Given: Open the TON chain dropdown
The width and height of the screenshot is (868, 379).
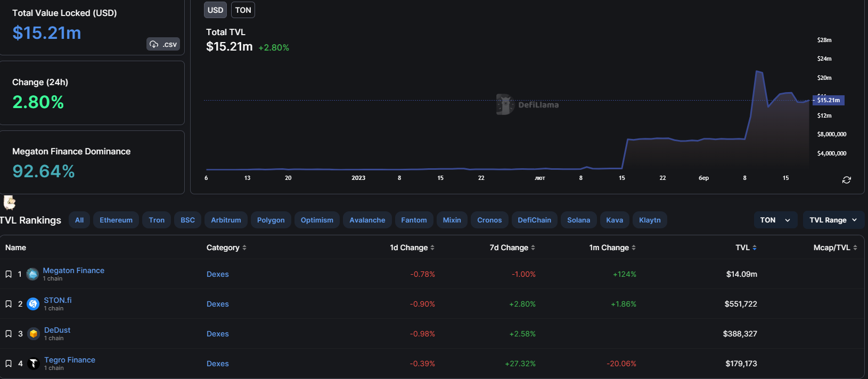Looking at the screenshot, I should pos(775,220).
